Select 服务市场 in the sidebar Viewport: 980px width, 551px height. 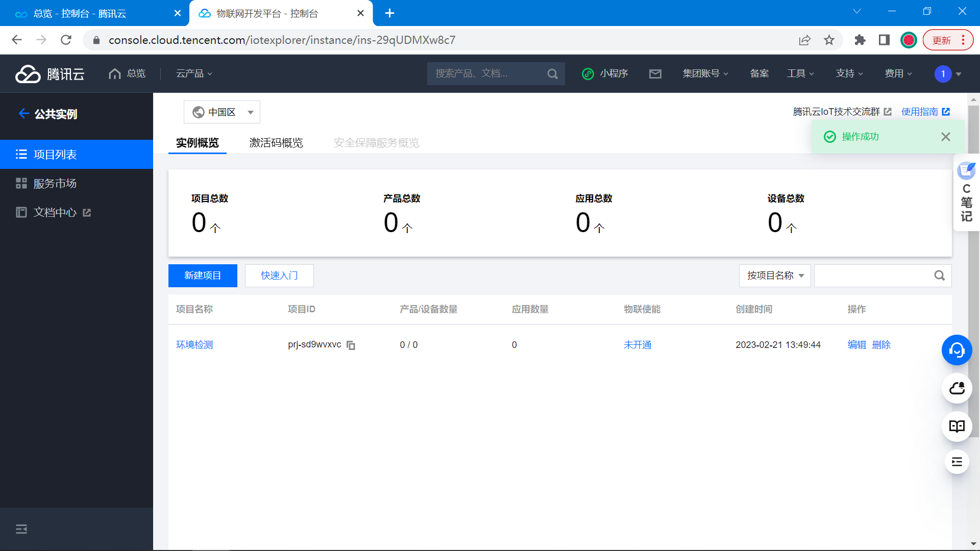click(55, 184)
